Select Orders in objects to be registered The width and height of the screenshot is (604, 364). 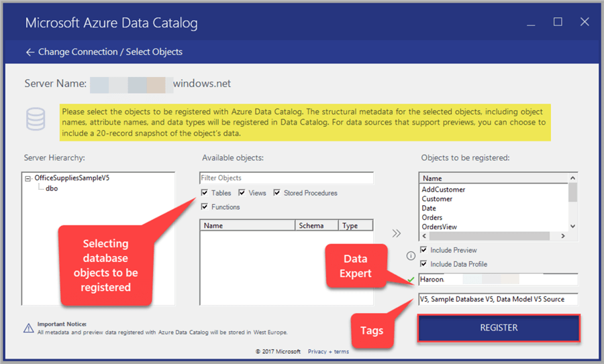click(432, 217)
